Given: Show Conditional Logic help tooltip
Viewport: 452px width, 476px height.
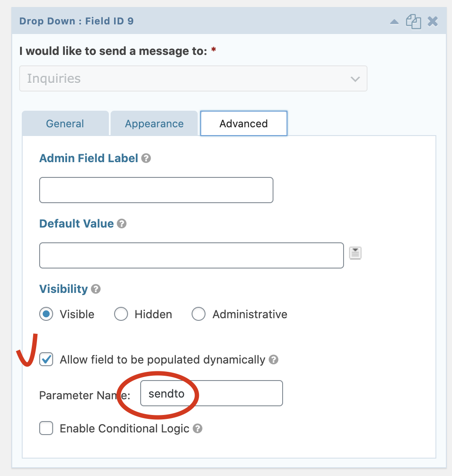Looking at the screenshot, I should pos(197,428).
